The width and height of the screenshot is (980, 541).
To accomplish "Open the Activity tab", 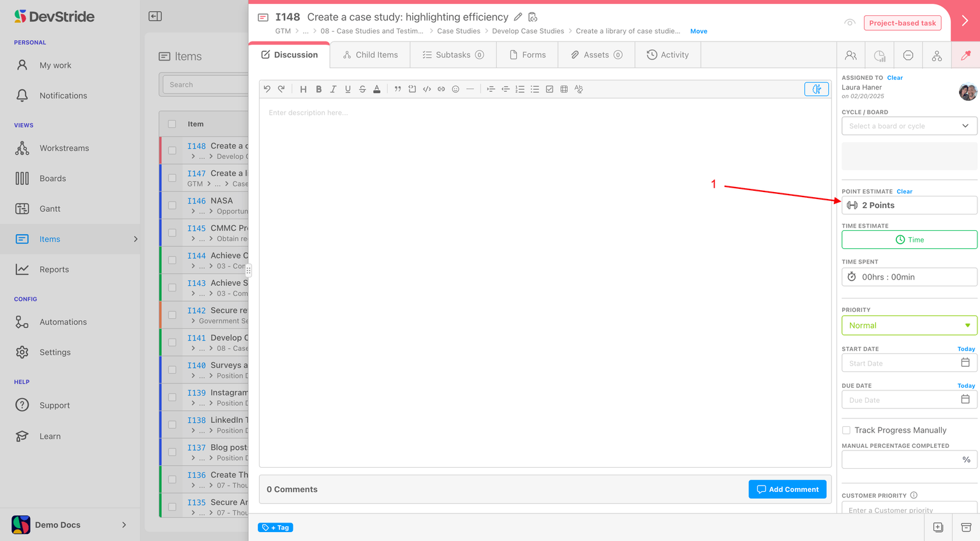I will coord(667,55).
